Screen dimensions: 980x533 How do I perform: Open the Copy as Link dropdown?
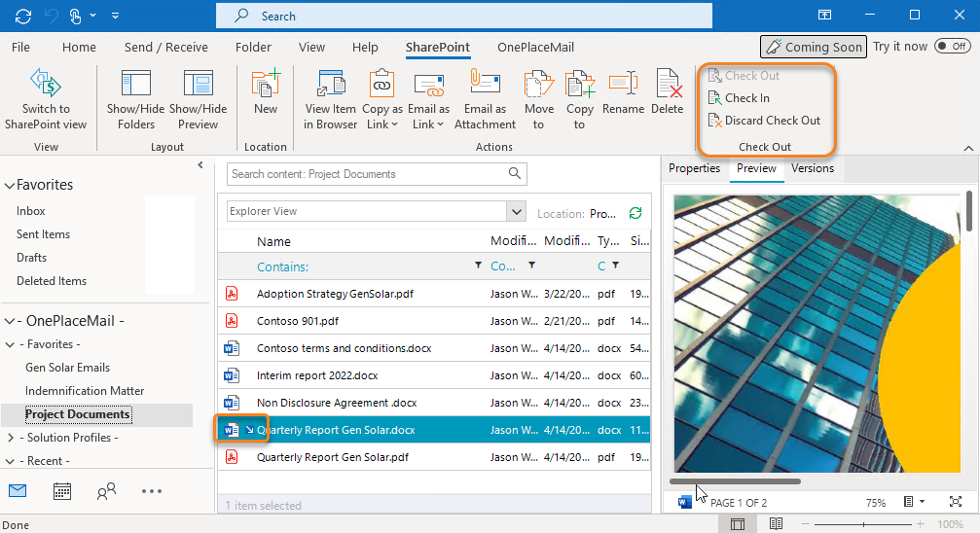[381, 116]
